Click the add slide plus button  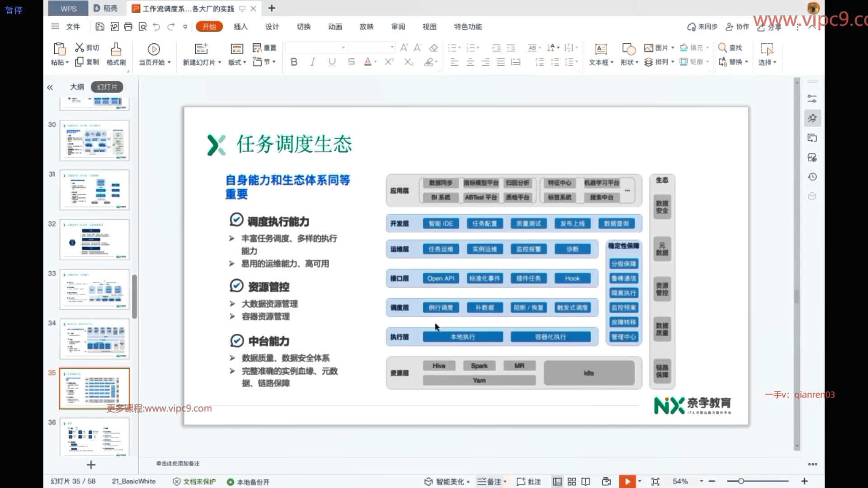click(x=91, y=465)
